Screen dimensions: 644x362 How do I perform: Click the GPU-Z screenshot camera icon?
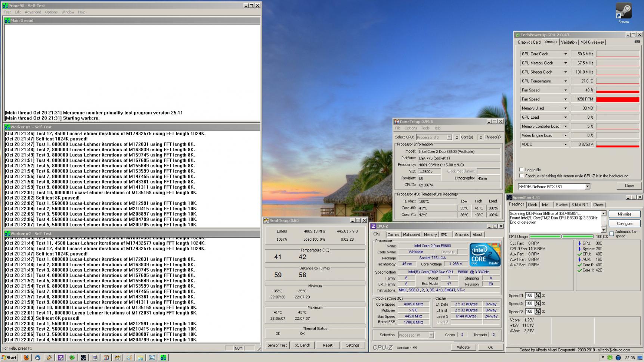click(x=637, y=42)
